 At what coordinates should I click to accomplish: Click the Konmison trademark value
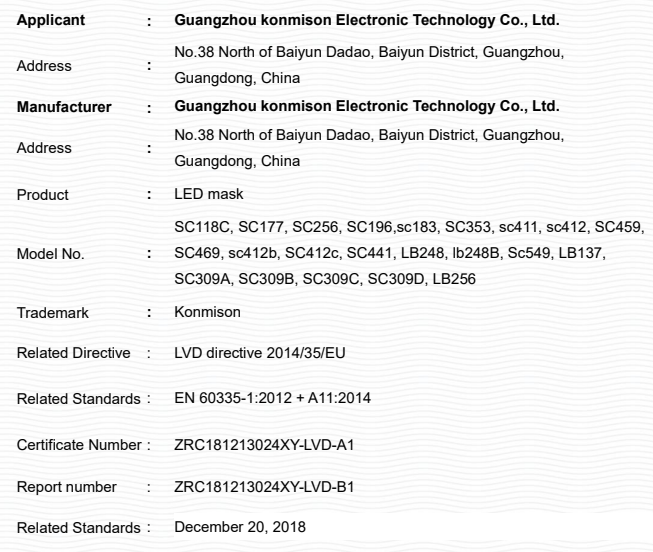coord(207,312)
